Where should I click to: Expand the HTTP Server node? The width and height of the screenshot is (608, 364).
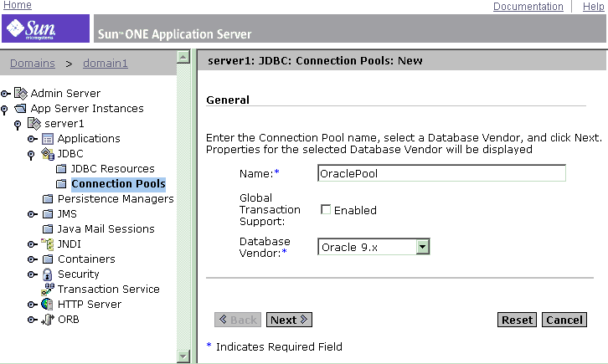click(33, 305)
